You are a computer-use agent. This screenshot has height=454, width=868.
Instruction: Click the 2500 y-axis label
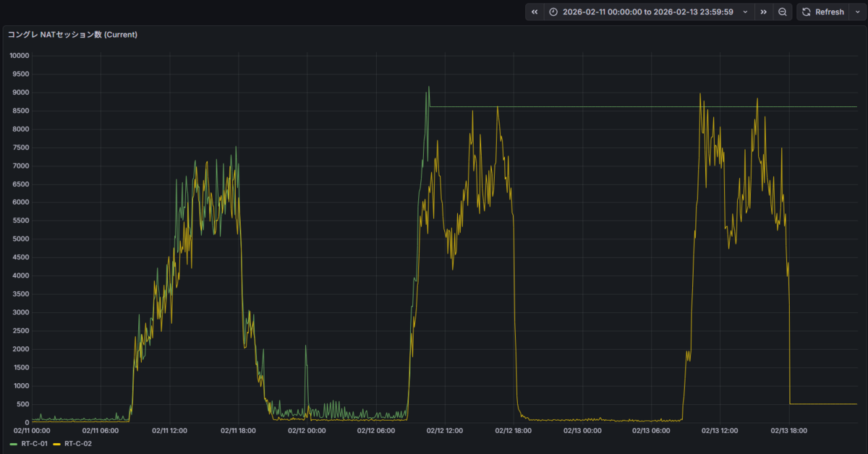point(20,331)
